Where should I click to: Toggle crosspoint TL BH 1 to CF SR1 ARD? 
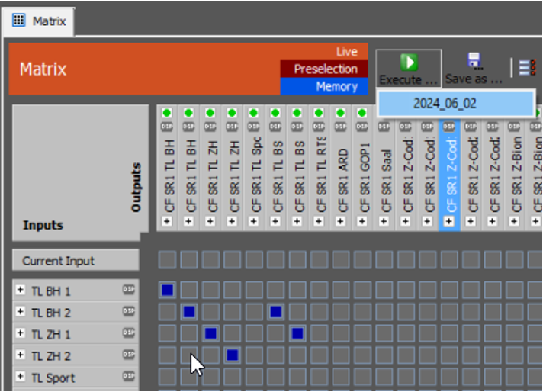point(341,290)
